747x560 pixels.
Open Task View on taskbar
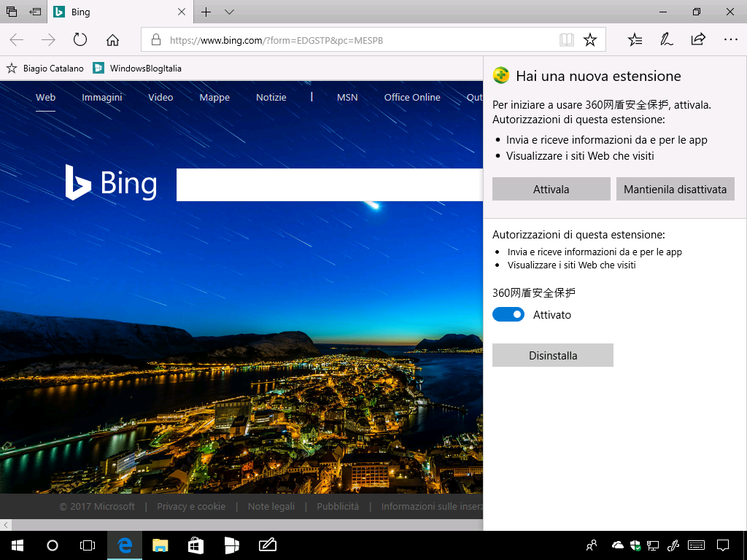click(88, 545)
